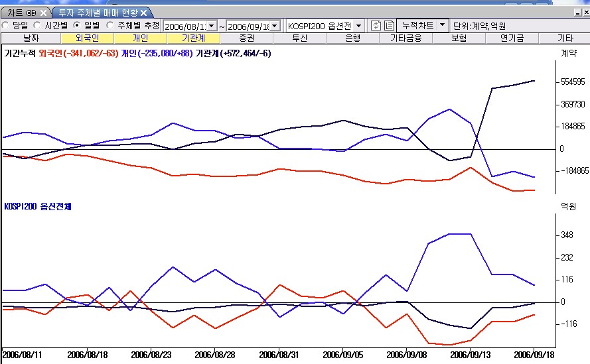
Task: Close the 차트 tab with its X
Action: 43,13
